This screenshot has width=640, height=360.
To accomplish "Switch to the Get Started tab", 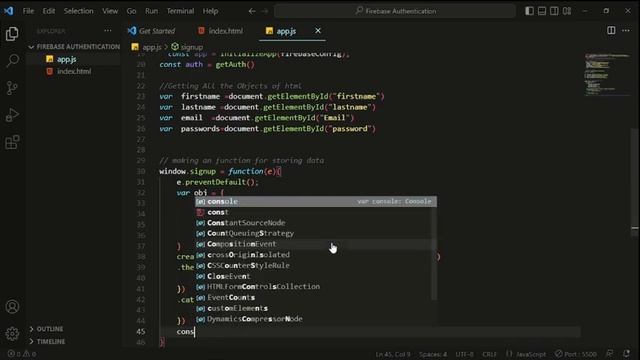I will pyautogui.click(x=151, y=31).
